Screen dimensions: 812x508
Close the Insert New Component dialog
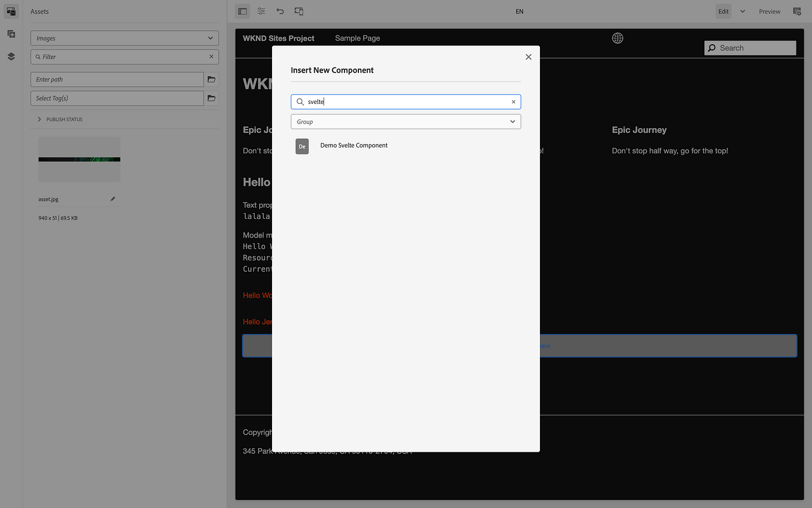528,57
